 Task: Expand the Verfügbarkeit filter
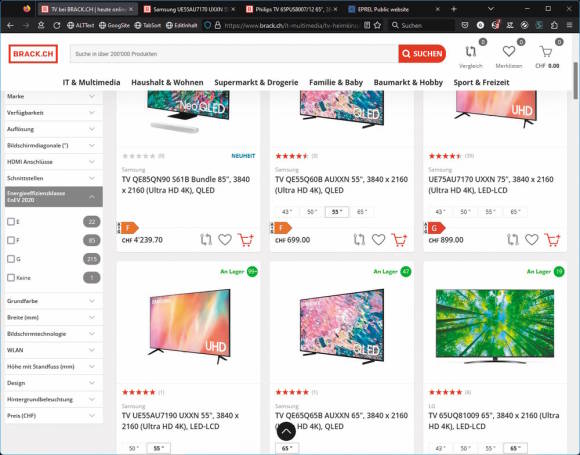click(x=54, y=112)
